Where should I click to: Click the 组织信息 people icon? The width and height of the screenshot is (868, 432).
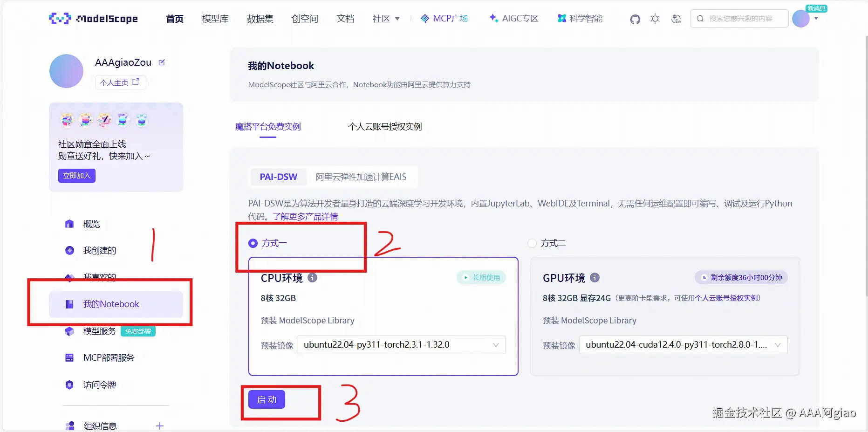click(x=69, y=426)
